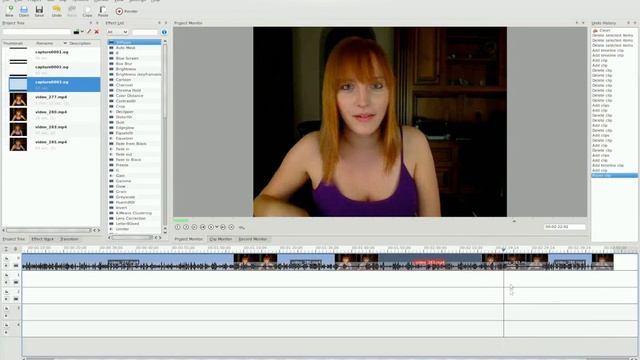Create a new project with New icon
The width and height of the screenshot is (640, 360).
(9, 11)
